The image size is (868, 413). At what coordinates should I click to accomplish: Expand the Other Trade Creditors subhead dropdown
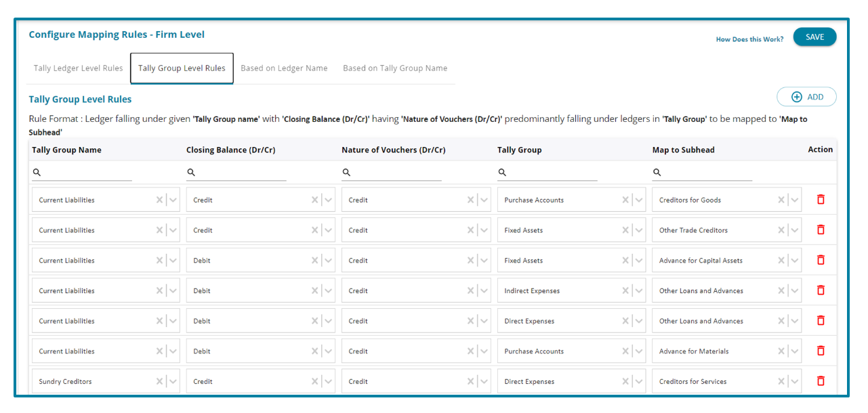click(x=795, y=230)
